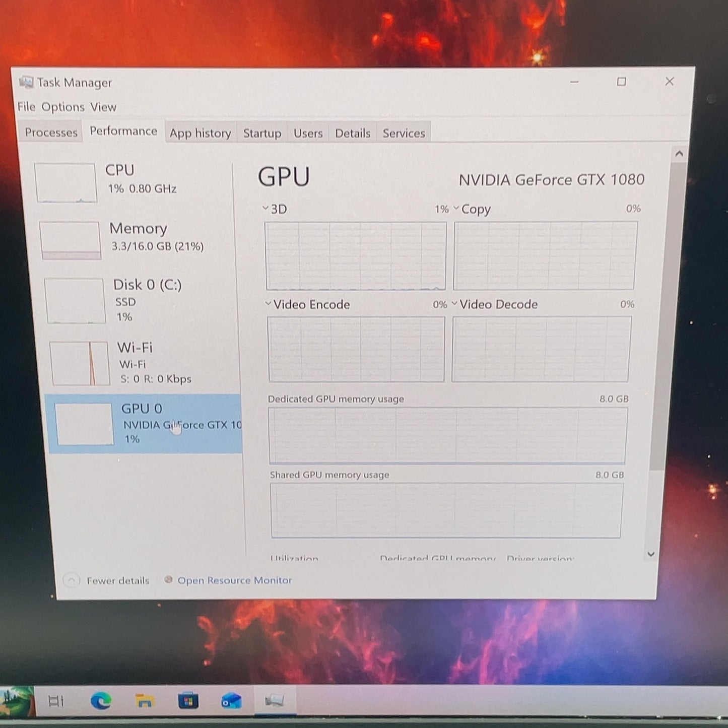Select CPU in the performance sidebar

coord(133,182)
